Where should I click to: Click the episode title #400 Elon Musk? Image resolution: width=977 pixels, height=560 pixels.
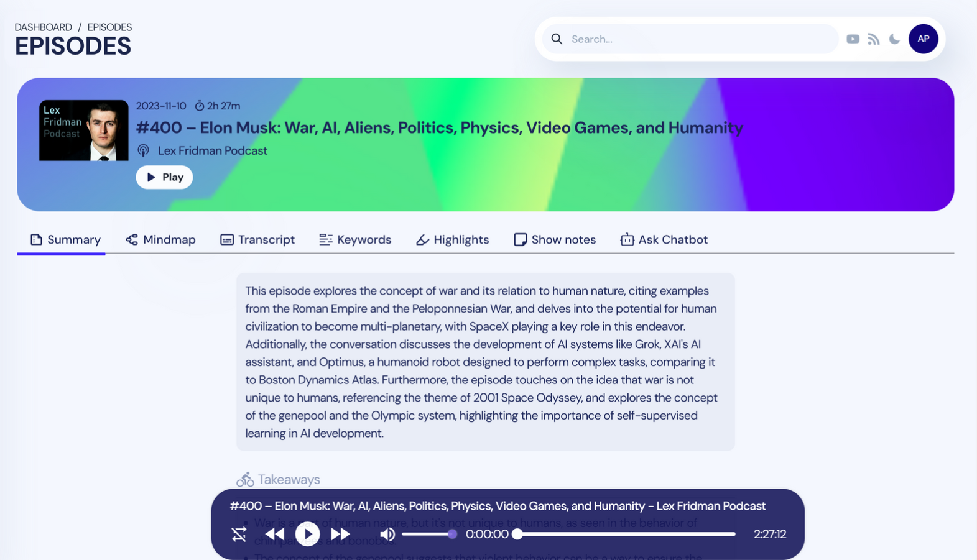click(439, 127)
